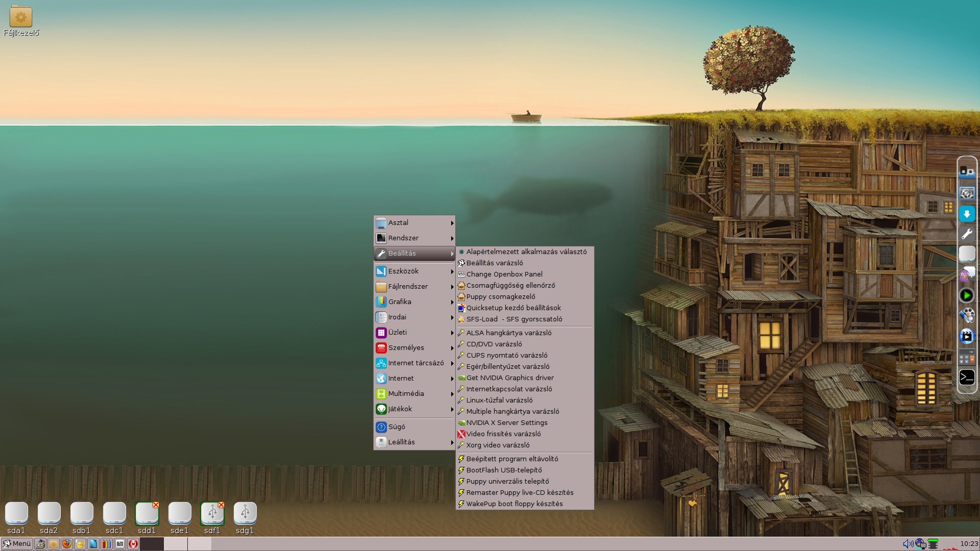The height and width of the screenshot is (551, 980).
Task: Click the blue download arrow dock icon
Action: click(967, 214)
